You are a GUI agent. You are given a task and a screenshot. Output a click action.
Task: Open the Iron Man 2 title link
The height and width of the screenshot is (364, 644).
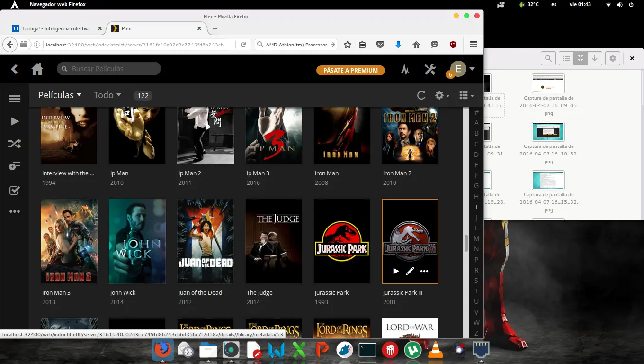tap(397, 173)
